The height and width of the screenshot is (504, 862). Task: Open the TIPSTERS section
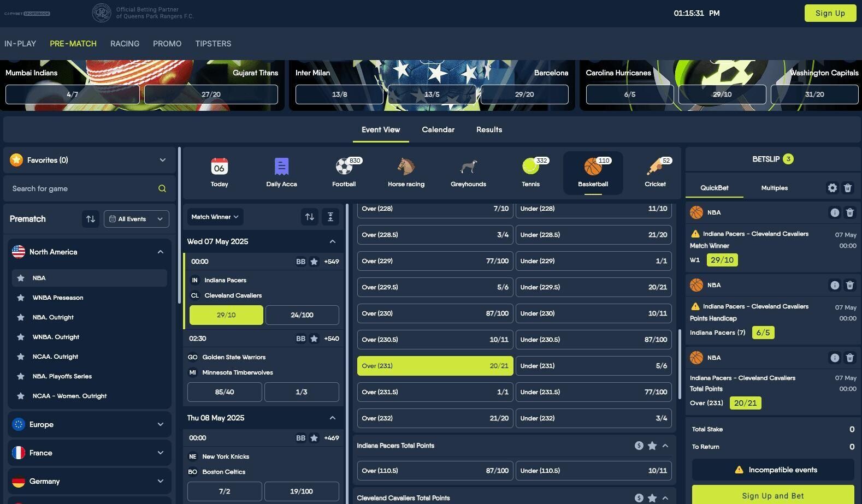[213, 44]
